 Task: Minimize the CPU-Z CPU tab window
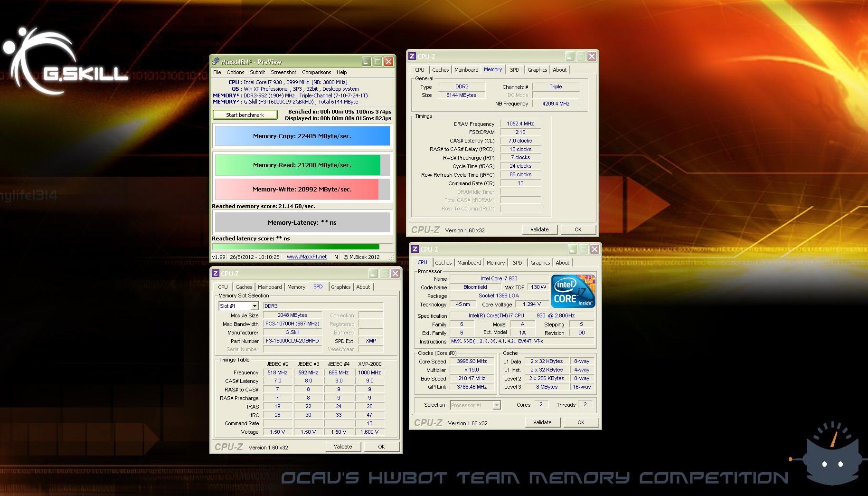tap(573, 249)
